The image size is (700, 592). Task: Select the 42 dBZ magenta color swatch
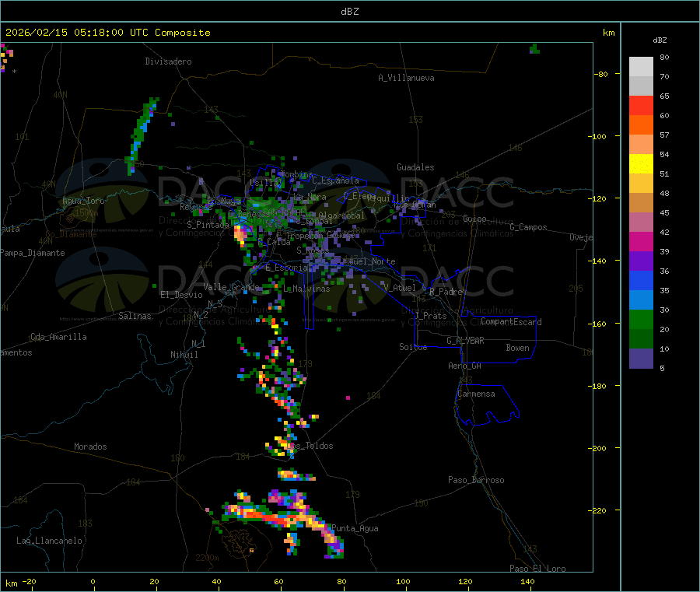(x=641, y=241)
